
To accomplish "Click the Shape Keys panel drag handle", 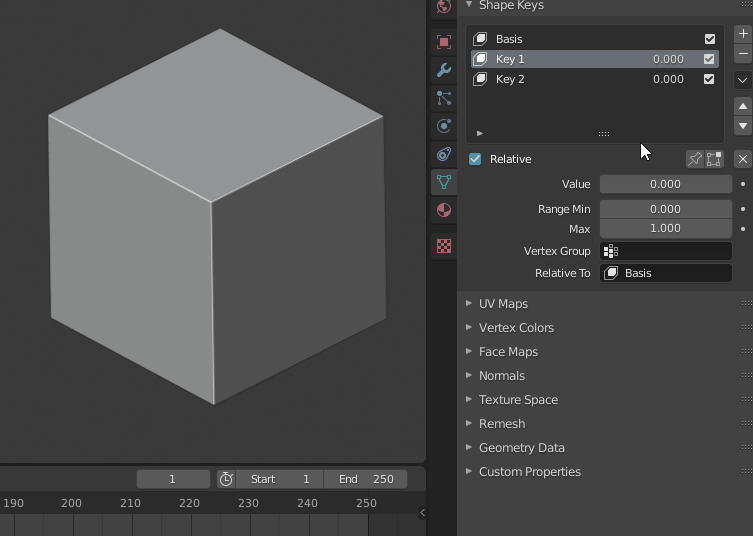I will [x=747, y=5].
